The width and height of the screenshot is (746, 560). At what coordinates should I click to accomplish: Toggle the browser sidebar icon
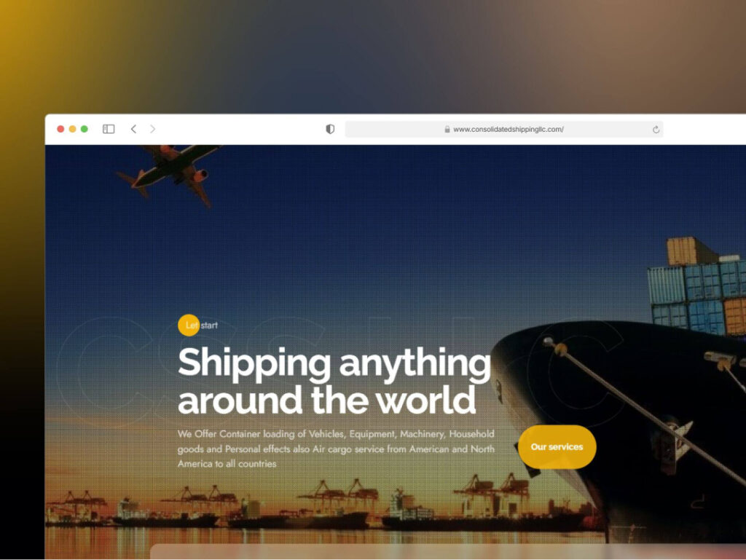(109, 129)
